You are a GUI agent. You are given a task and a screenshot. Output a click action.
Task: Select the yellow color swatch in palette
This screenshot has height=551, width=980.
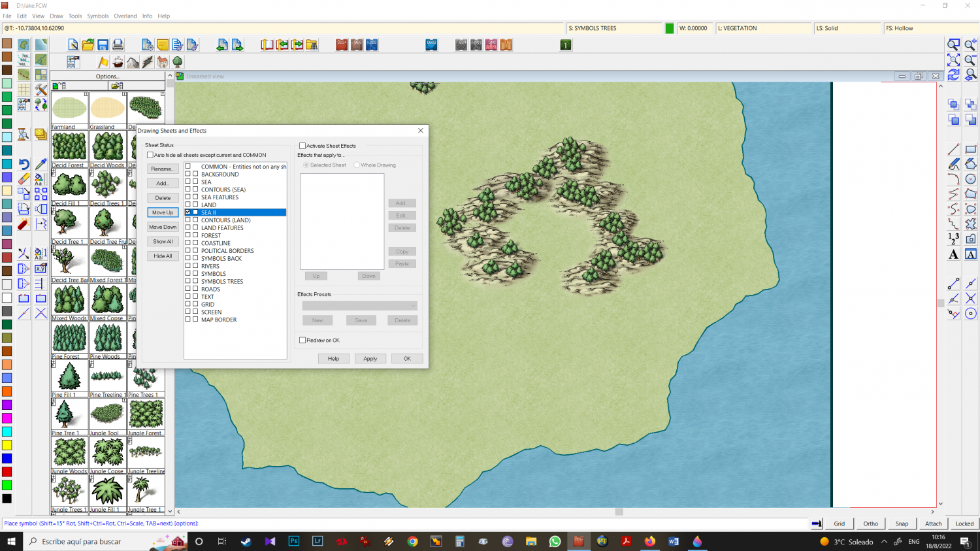pos(7,445)
